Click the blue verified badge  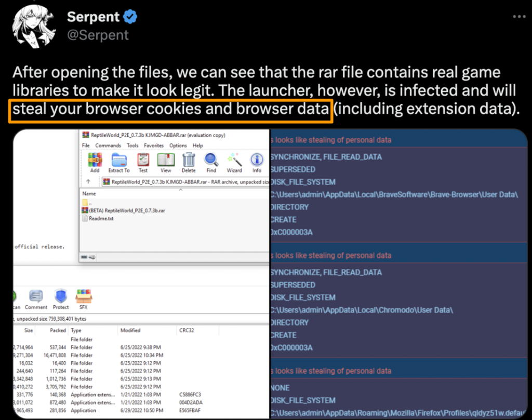tap(130, 17)
